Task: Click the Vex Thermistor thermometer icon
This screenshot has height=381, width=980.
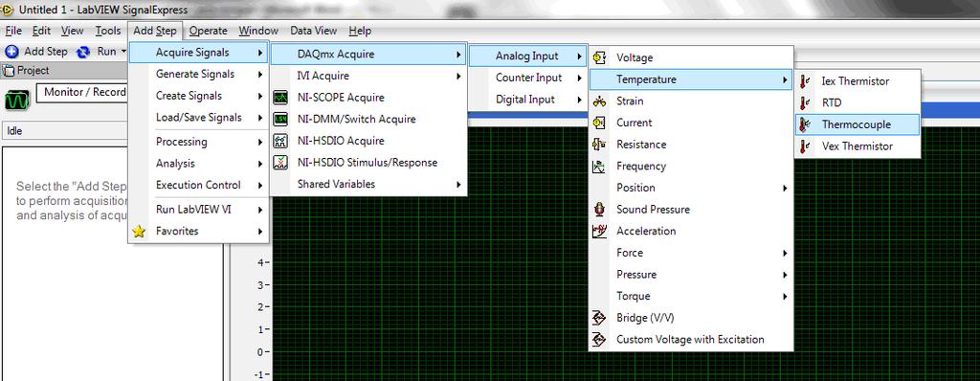Action: [x=804, y=146]
